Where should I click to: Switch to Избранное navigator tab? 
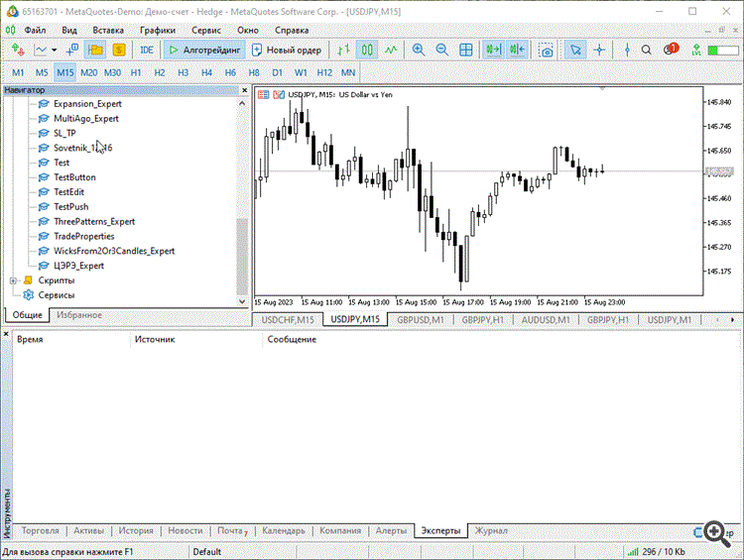(79, 315)
